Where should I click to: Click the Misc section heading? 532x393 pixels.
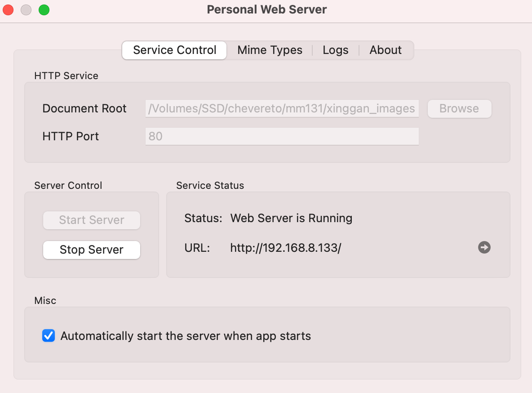pyautogui.click(x=45, y=300)
